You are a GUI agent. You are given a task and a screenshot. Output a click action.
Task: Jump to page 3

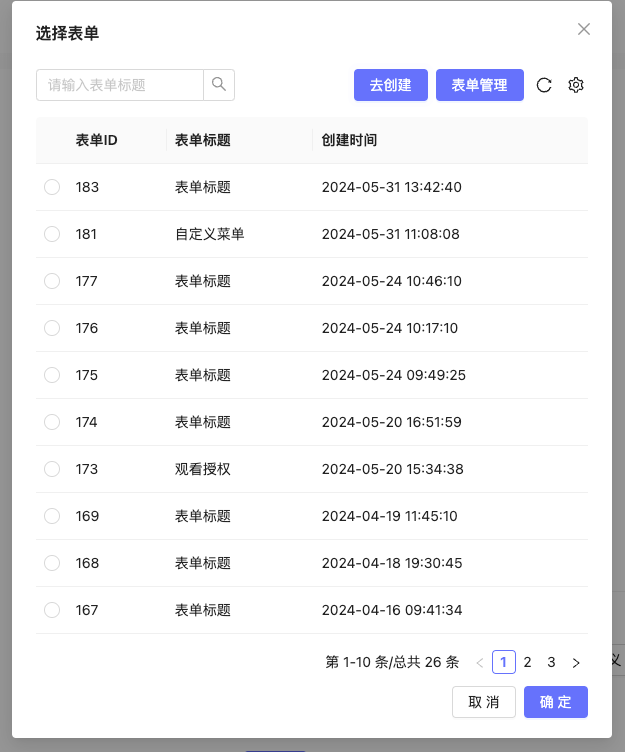(x=551, y=662)
